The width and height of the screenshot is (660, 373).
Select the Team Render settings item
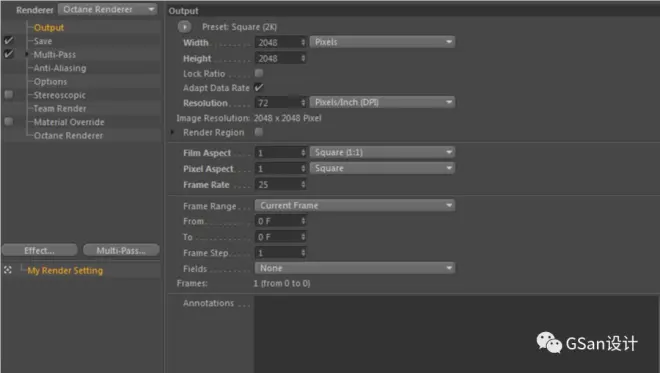(60, 108)
